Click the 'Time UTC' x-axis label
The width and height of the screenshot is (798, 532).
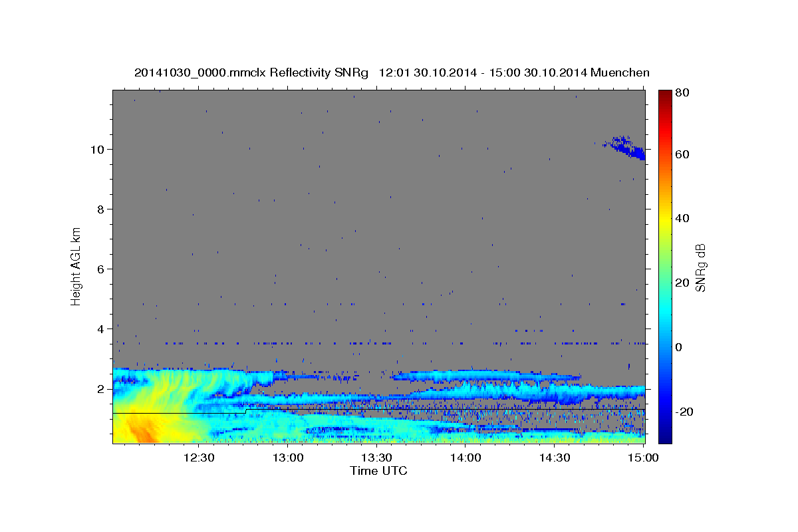pos(378,471)
